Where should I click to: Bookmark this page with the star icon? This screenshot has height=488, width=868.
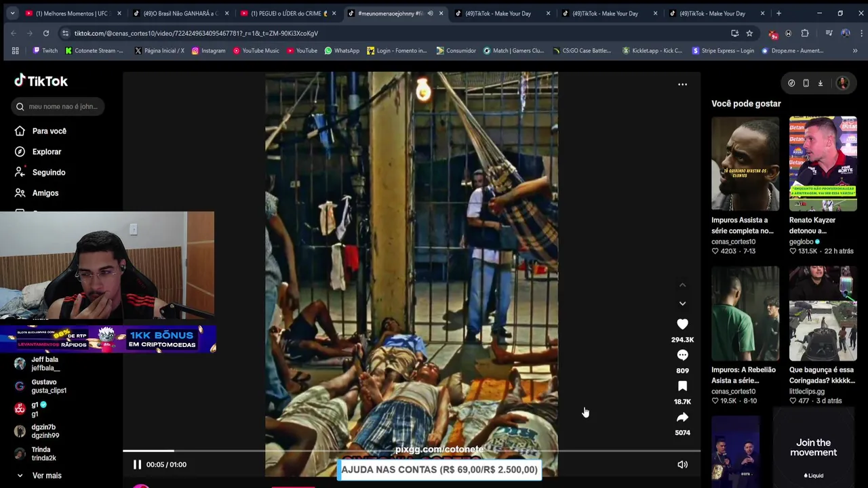click(749, 33)
